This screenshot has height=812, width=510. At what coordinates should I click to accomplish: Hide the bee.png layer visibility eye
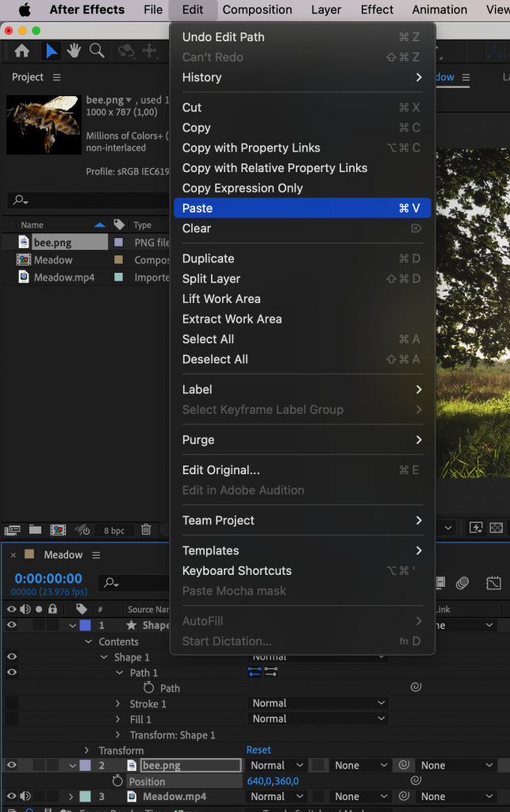(11, 764)
